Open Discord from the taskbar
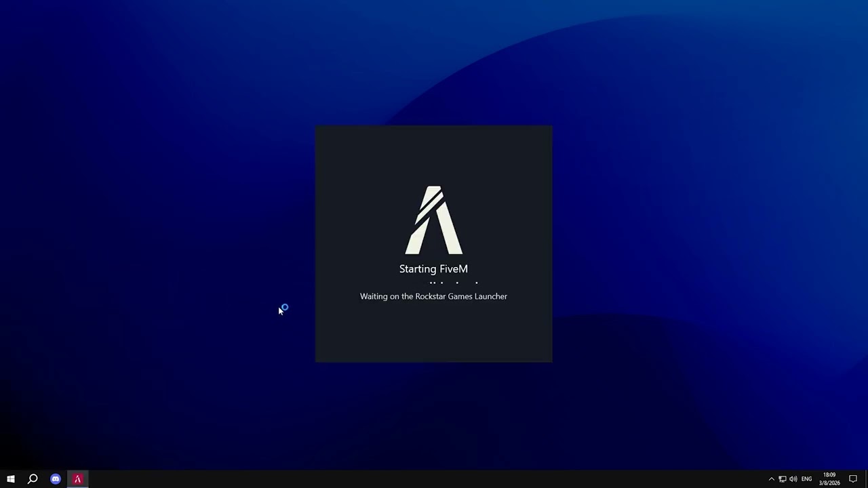 (x=56, y=479)
